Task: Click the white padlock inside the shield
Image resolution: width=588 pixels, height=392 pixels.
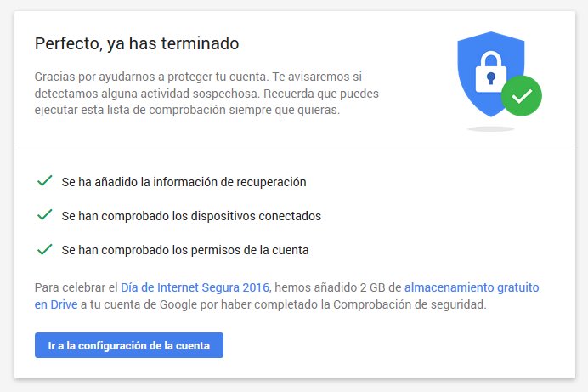Action: (x=491, y=71)
